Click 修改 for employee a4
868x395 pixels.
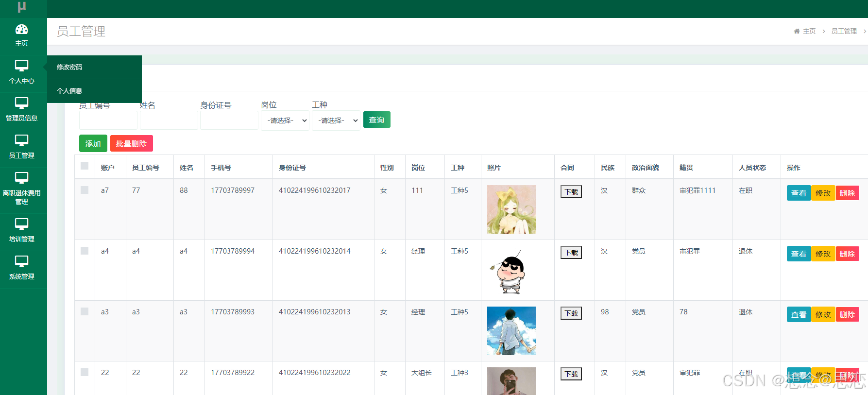click(x=823, y=254)
